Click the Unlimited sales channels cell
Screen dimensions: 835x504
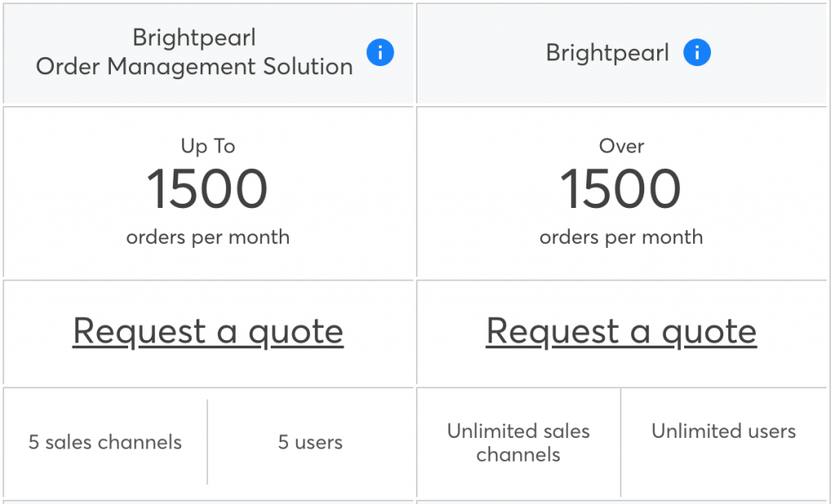point(519,442)
